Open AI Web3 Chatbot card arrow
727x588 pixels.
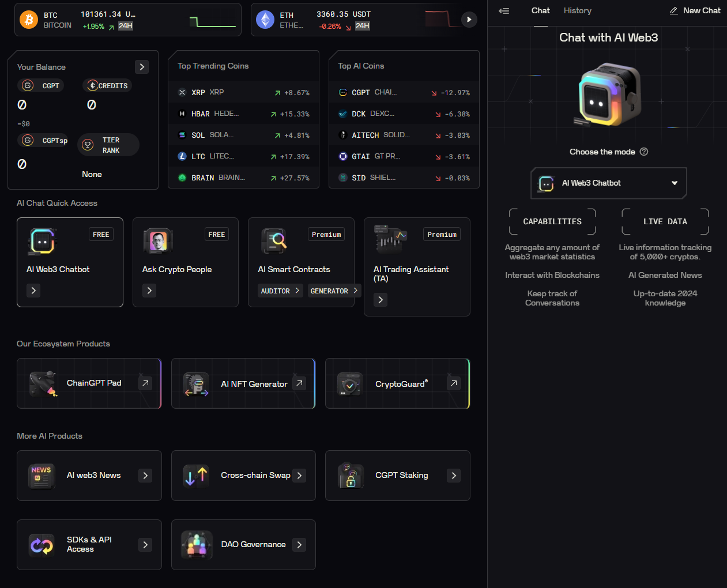(x=33, y=291)
